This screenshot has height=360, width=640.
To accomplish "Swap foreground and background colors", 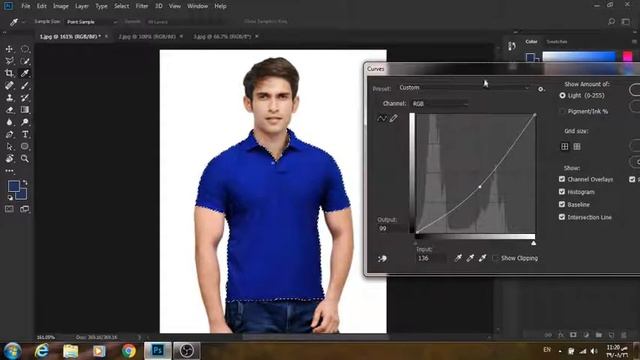I will point(25,182).
